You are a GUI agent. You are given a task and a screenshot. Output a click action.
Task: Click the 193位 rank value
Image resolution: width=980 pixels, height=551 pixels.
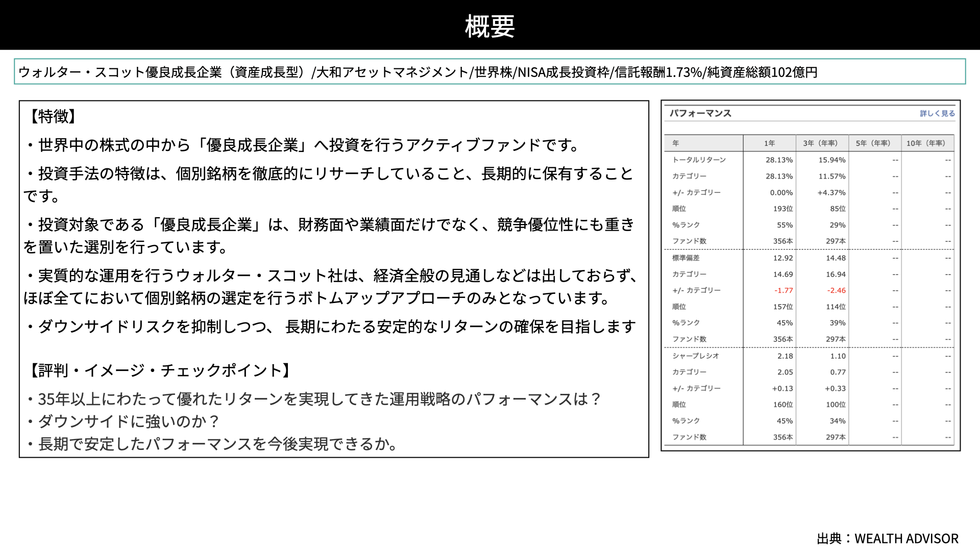click(x=783, y=209)
